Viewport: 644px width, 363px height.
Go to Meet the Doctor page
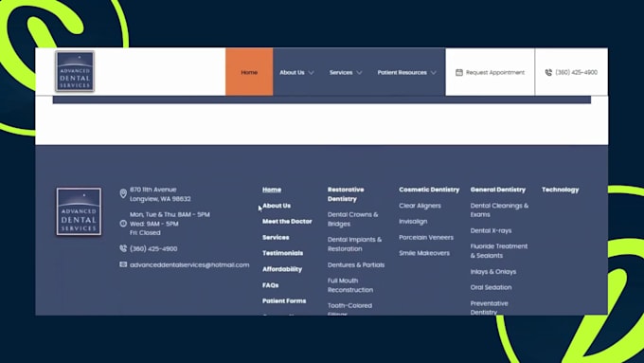pos(287,221)
